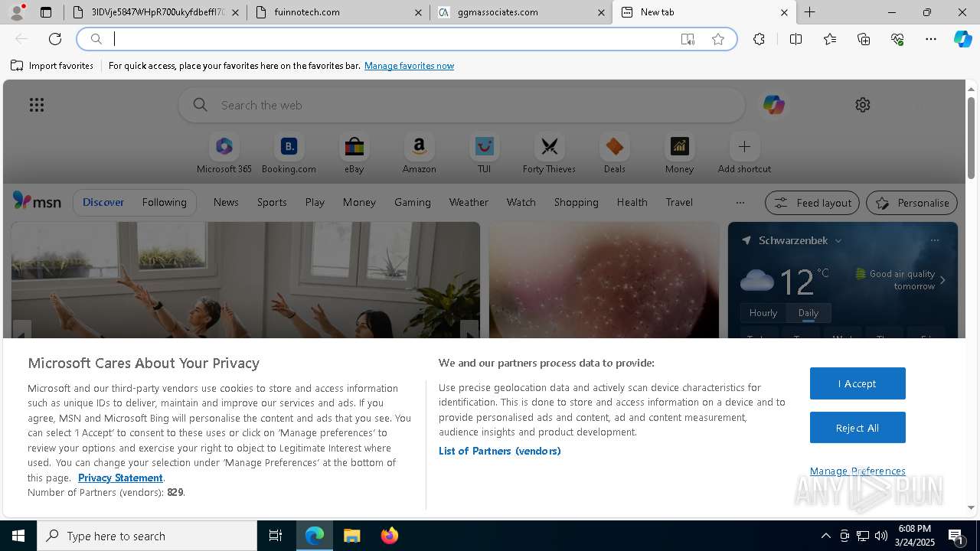Open split screen icon in toolbar

(795, 39)
